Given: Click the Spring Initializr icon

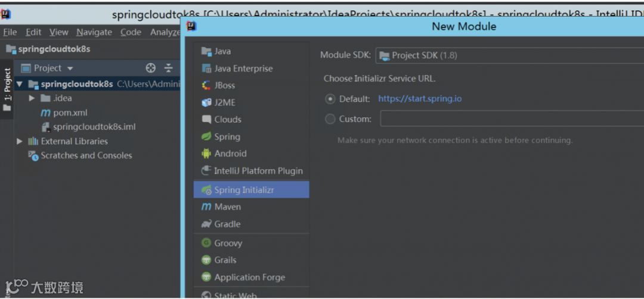Looking at the screenshot, I should (206, 190).
